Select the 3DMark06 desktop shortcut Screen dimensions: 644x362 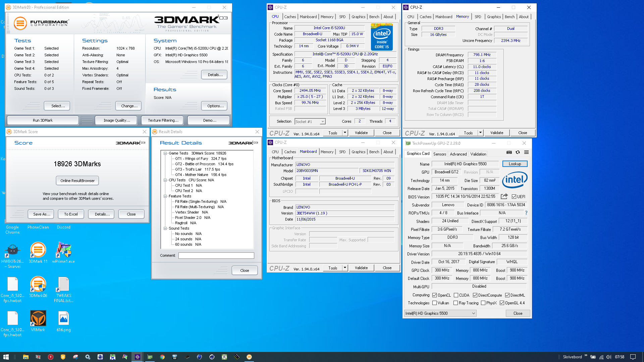point(38,287)
